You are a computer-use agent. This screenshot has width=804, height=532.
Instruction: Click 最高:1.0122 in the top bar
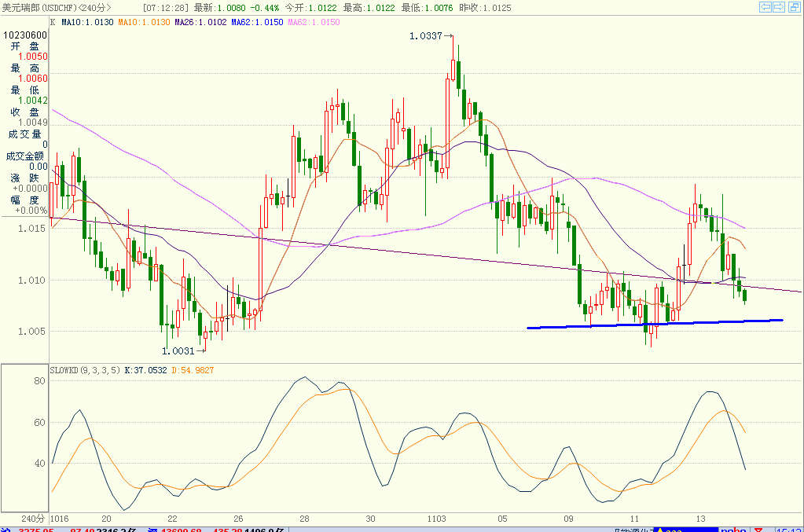point(369,8)
